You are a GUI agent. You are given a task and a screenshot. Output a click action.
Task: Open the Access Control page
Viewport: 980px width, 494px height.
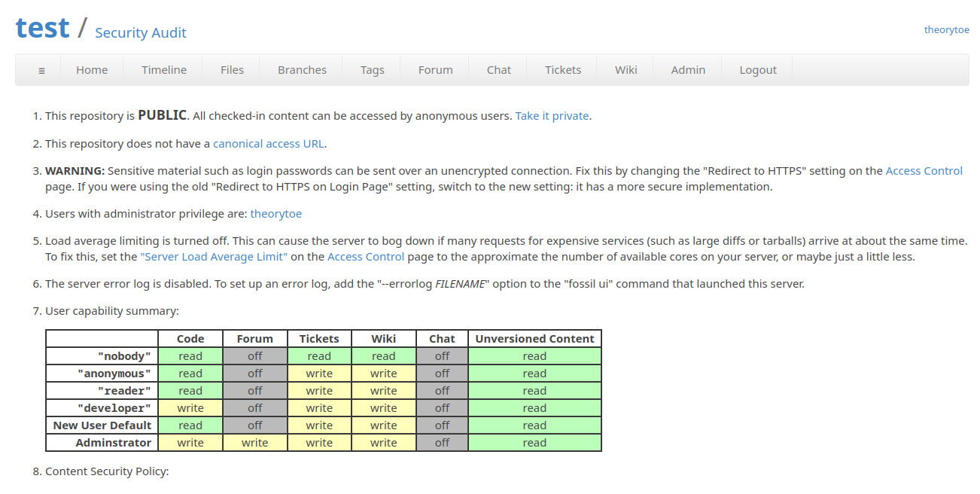[924, 170]
